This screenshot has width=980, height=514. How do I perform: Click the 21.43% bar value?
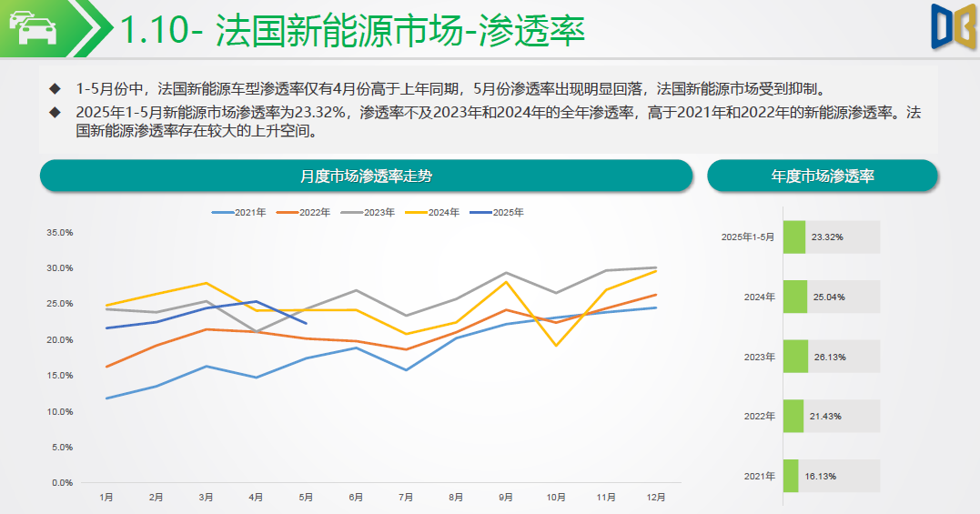(825, 416)
